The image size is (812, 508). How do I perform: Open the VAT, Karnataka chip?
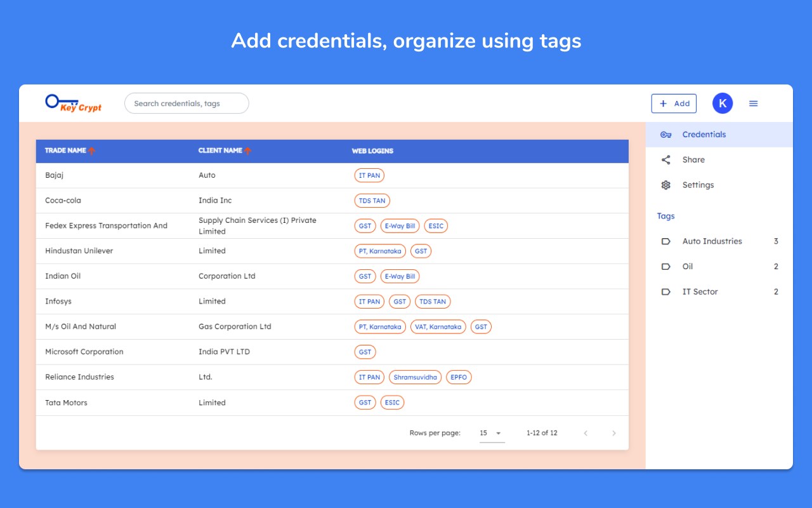coord(438,327)
